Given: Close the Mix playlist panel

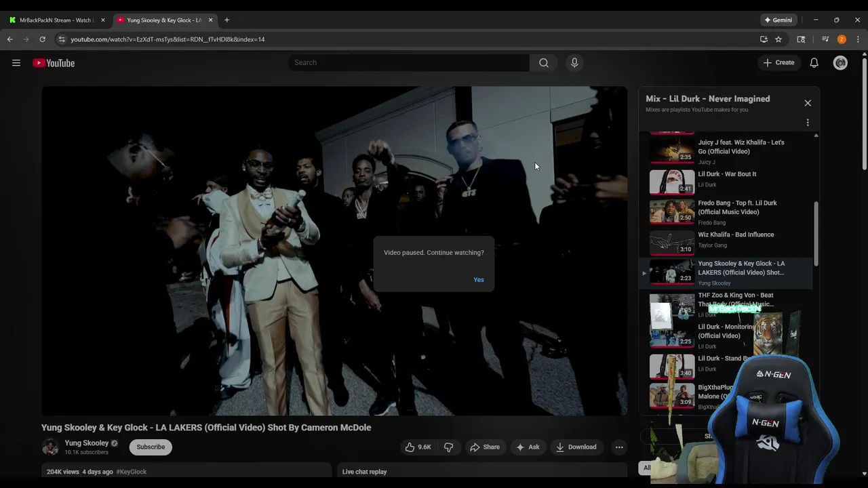Looking at the screenshot, I should (x=808, y=103).
